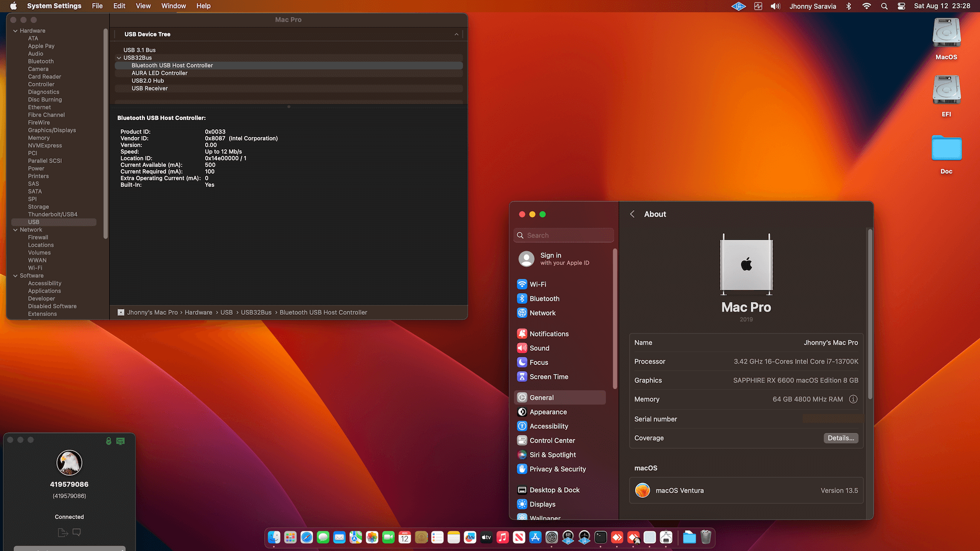Open the App Store from the Dock
This screenshot has width=980, height=551.
pos(535,537)
